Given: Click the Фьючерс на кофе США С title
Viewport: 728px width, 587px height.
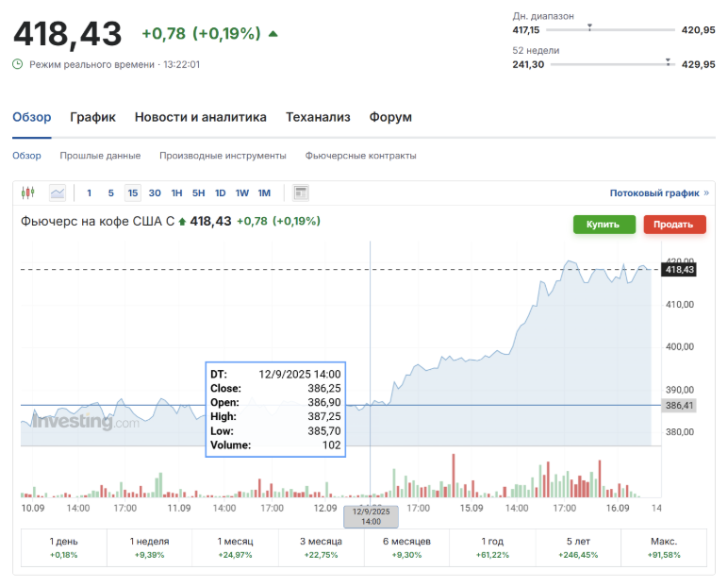Looking at the screenshot, I should [x=97, y=221].
